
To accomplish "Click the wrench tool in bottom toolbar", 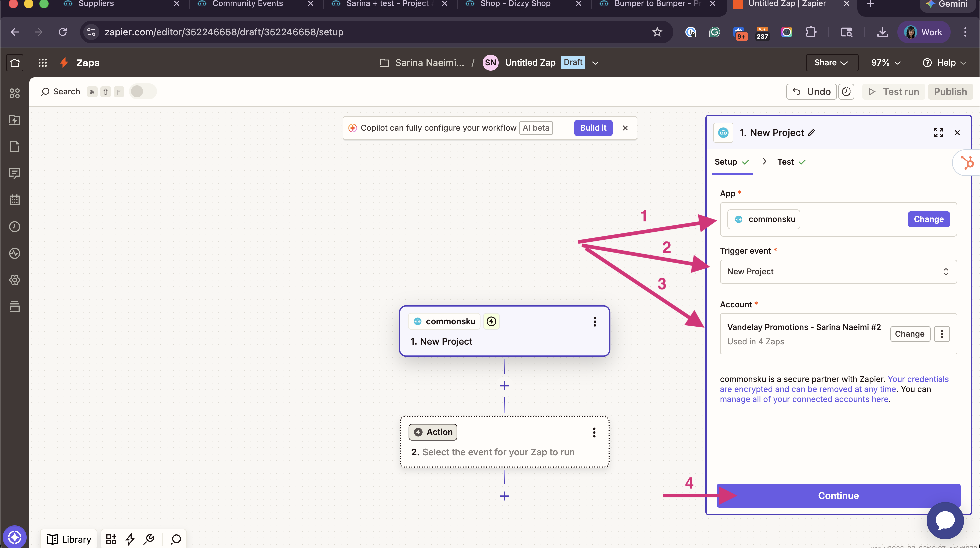I will tap(149, 539).
